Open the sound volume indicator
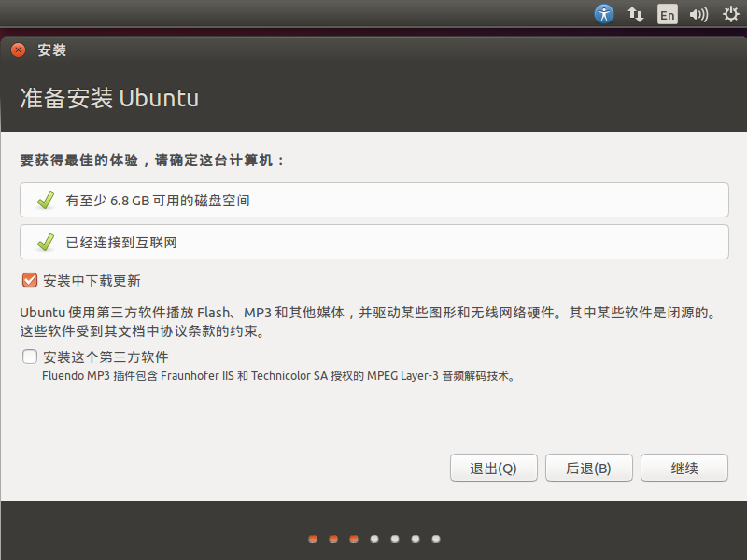 coord(698,14)
